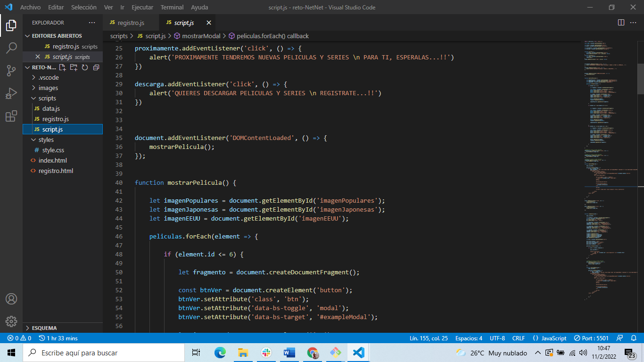Viewport: 644px width, 362px height.
Task: Open registro.js in the scripts folder tree
Action: (63, 119)
